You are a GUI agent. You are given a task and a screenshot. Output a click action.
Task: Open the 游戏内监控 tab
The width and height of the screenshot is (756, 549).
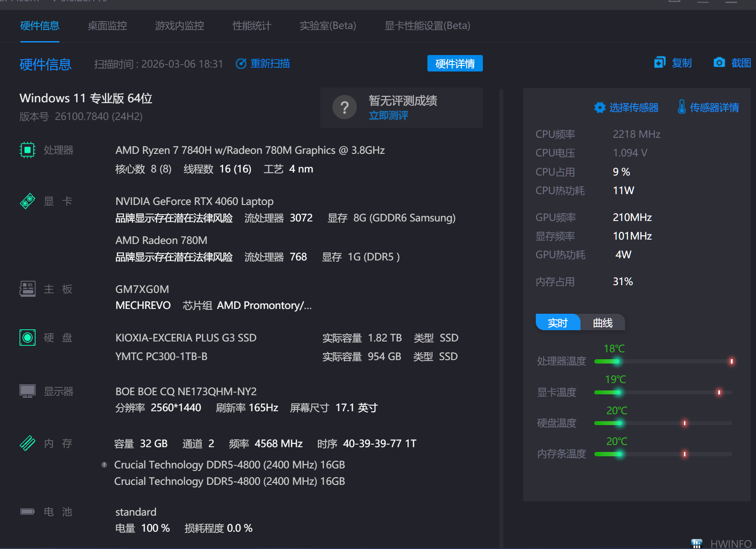pos(179,26)
